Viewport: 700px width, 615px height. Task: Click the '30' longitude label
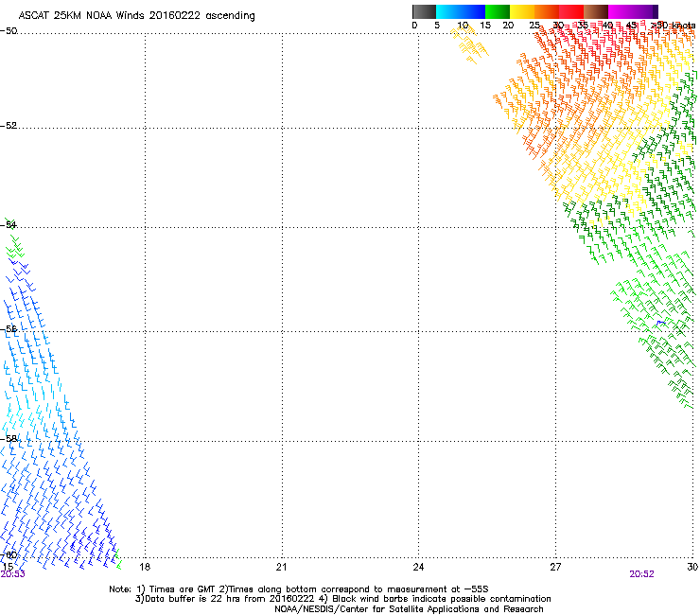[x=692, y=567]
